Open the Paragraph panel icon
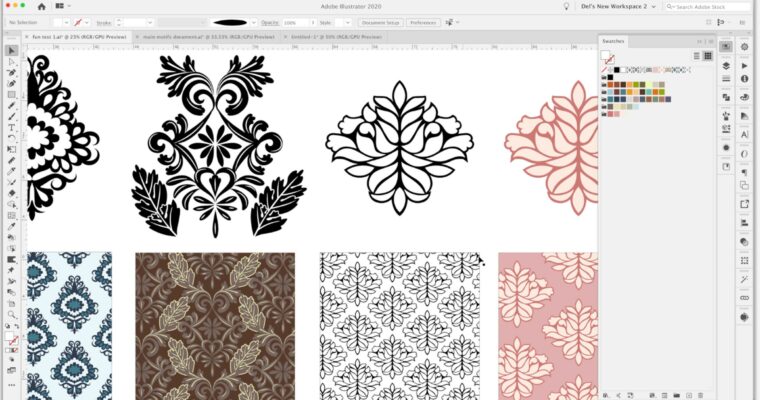760x400 pixels. 744,172
